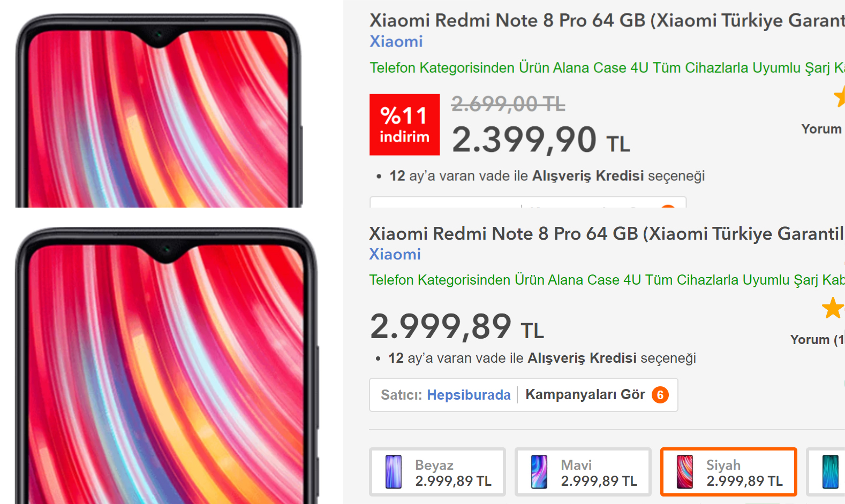
Task: Open Xiaomi brand link in upper listing
Action: [396, 41]
